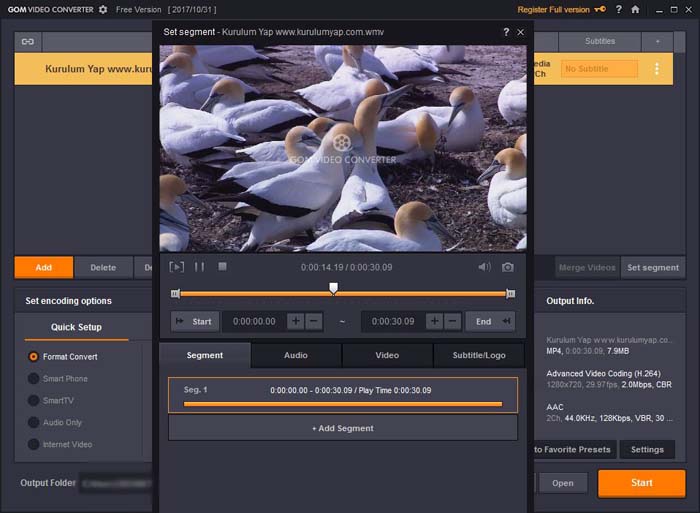Click the Delete button
This screenshot has height=513, width=700.
pos(103,267)
